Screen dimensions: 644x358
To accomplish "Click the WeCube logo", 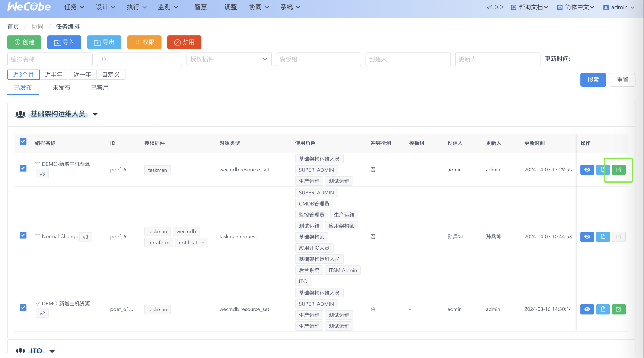I will (x=29, y=7).
